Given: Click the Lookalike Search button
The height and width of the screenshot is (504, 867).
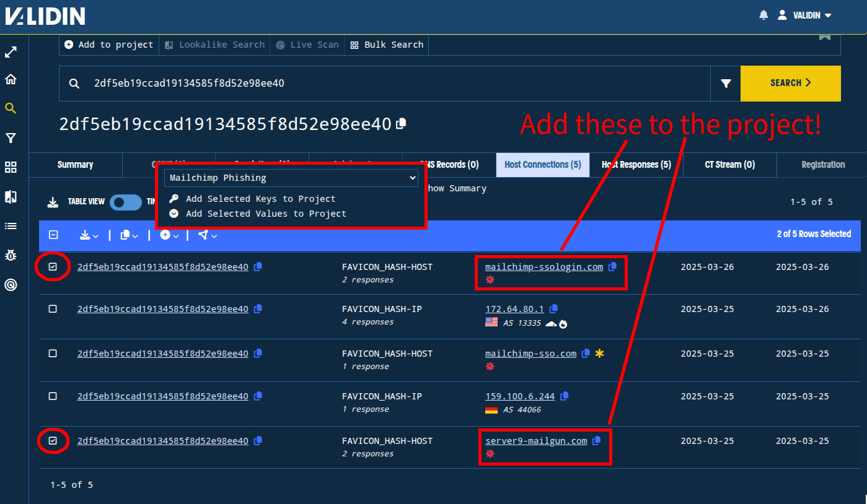Looking at the screenshot, I should (x=214, y=45).
